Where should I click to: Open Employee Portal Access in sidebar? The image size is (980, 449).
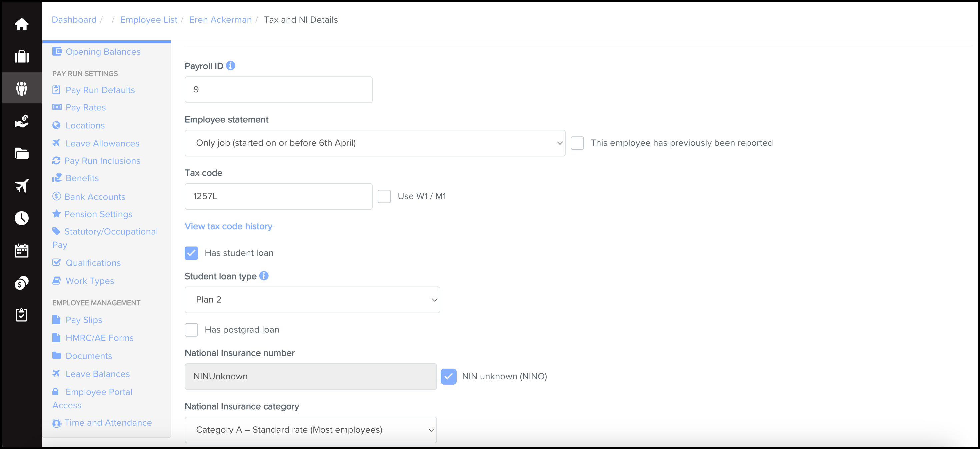tap(92, 398)
